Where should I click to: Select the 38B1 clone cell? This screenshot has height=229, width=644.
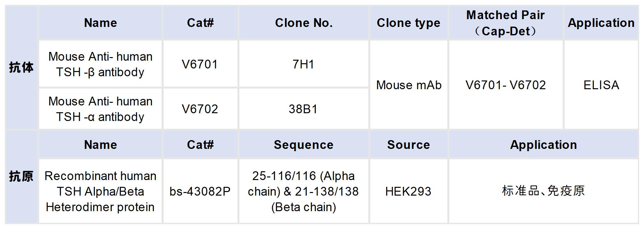click(303, 109)
